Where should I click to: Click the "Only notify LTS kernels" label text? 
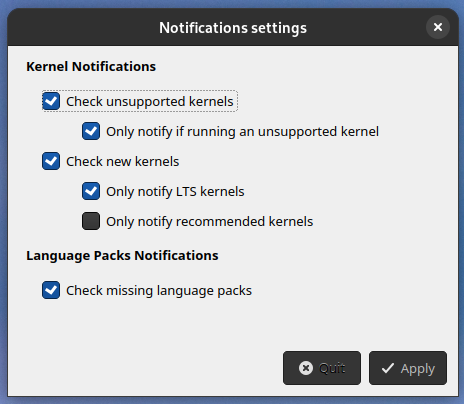(x=175, y=191)
